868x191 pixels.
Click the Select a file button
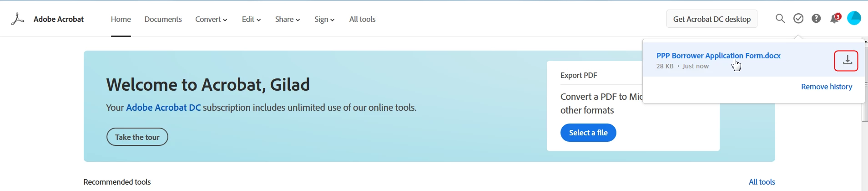588,133
